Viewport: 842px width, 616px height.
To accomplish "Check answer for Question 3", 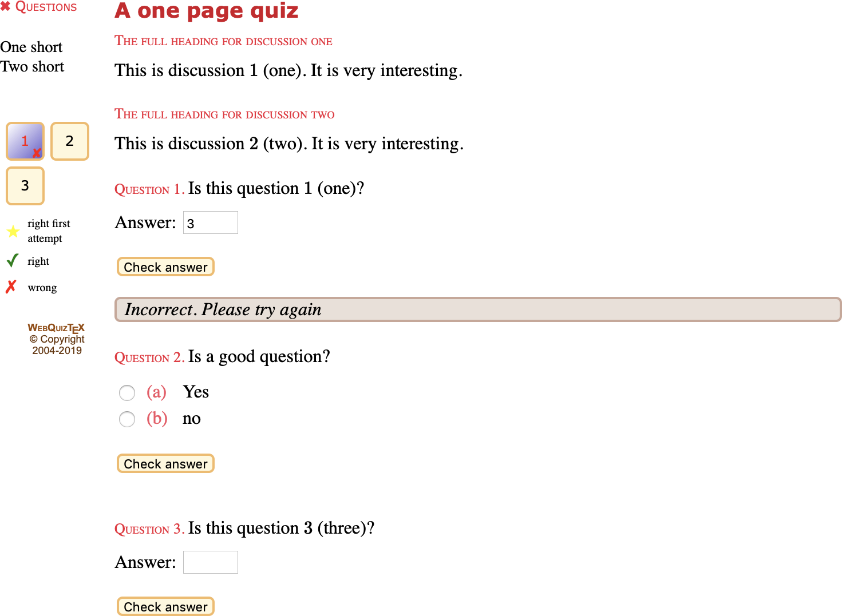I will pos(165,606).
